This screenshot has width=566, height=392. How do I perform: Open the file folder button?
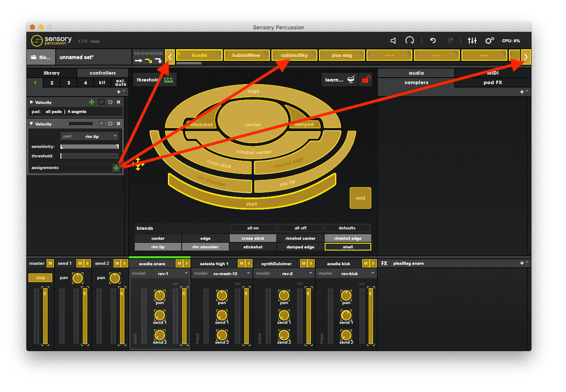41,57
